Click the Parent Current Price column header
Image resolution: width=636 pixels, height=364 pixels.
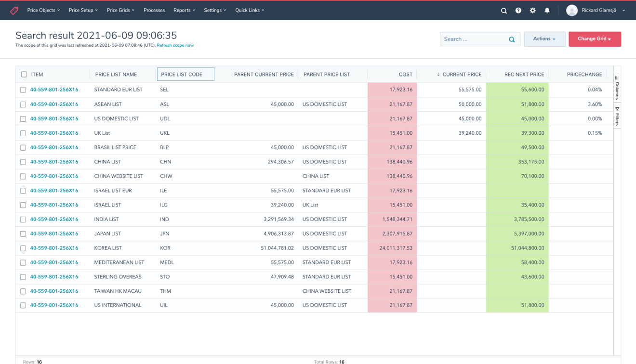click(x=264, y=75)
